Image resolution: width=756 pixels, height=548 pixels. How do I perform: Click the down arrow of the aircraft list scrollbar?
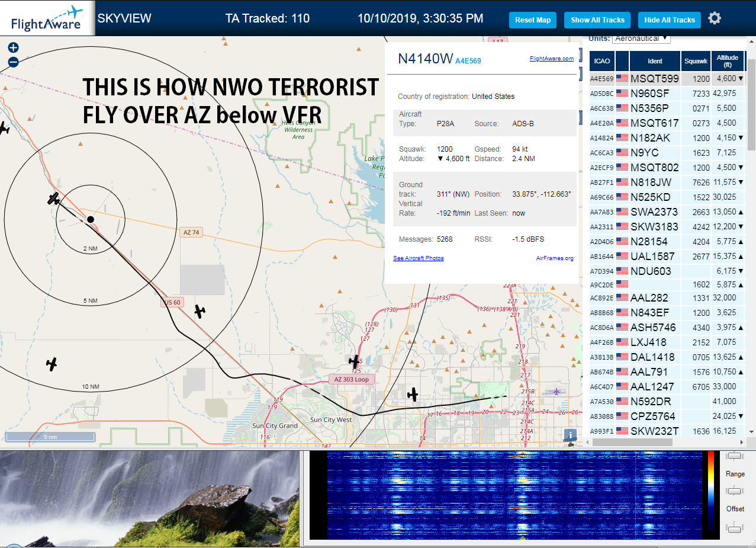[x=751, y=432]
